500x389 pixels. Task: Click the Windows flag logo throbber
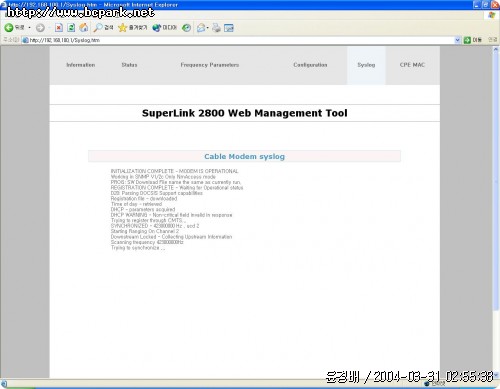(492, 15)
